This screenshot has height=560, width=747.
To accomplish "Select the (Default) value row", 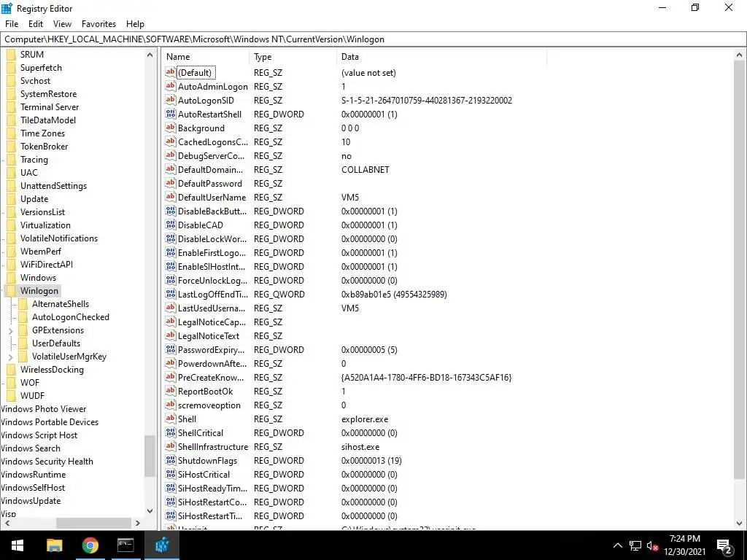I will pos(195,72).
